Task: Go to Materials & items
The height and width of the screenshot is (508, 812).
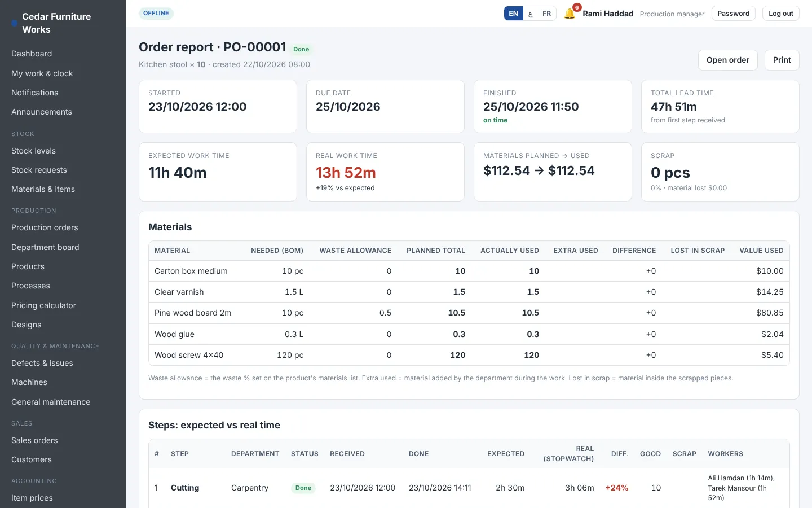Action: tap(43, 189)
